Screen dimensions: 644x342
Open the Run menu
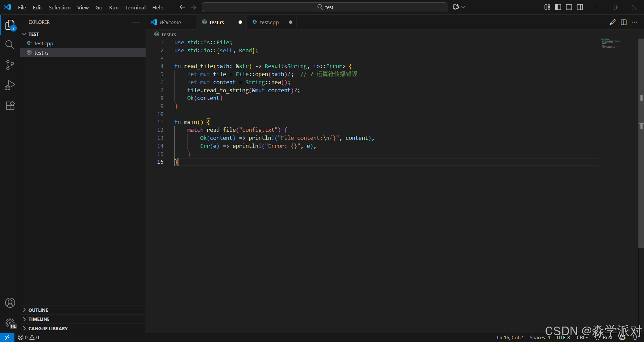[114, 7]
